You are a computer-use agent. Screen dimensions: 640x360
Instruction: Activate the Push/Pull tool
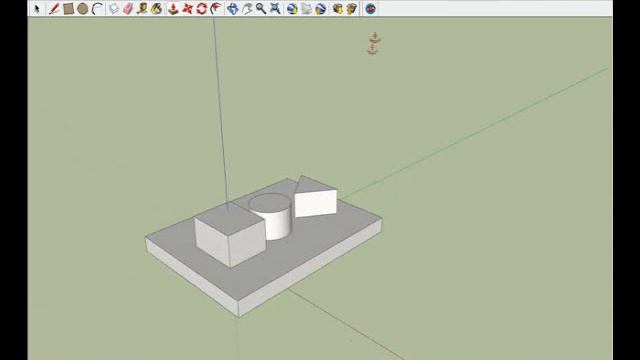click(173, 9)
